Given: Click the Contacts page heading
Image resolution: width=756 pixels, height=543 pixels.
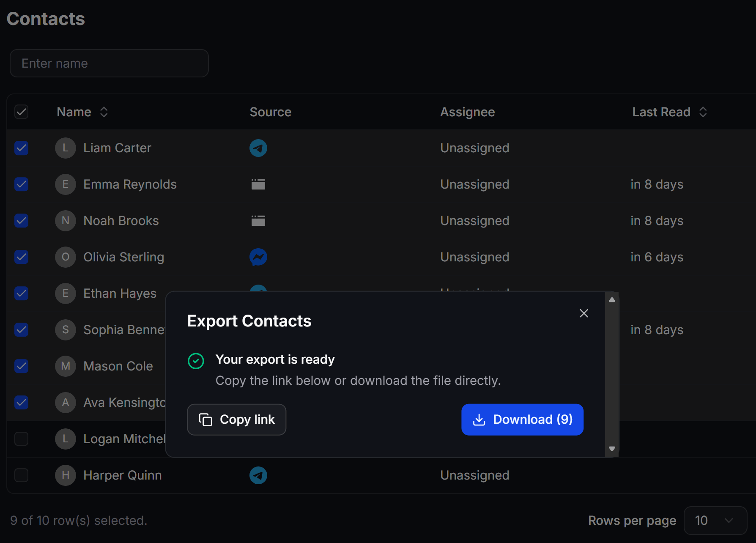Looking at the screenshot, I should tap(46, 19).
